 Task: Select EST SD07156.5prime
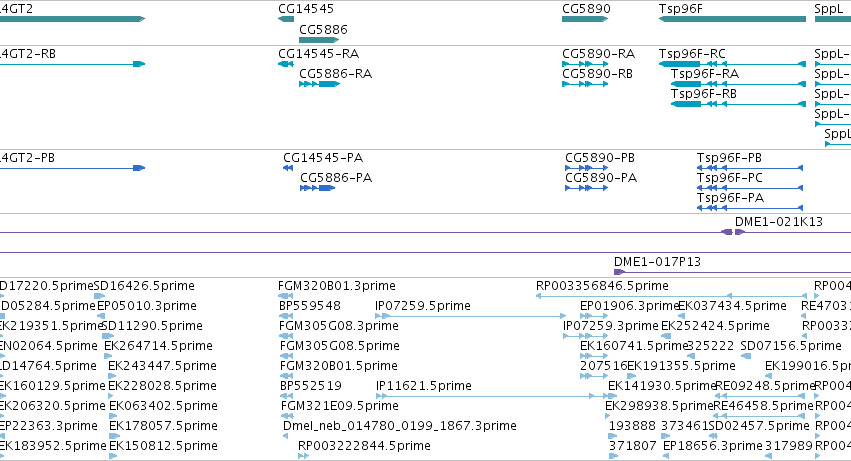point(791,346)
